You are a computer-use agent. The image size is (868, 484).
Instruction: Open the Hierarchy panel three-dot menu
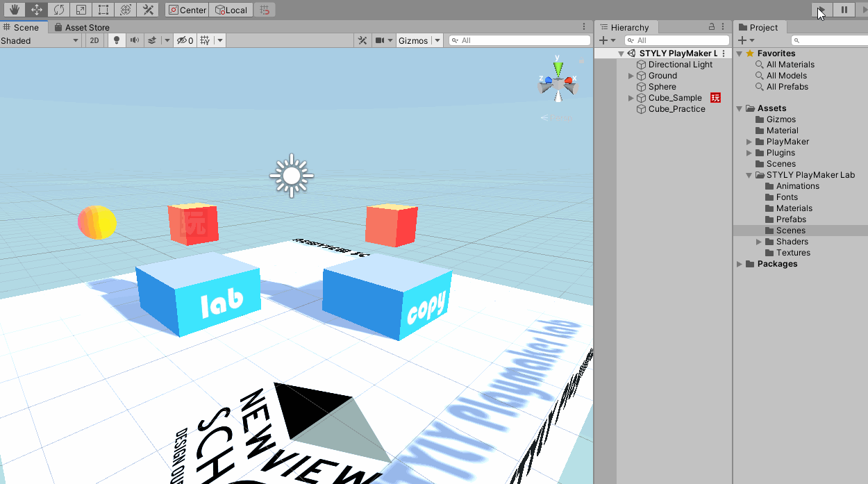coord(724,26)
